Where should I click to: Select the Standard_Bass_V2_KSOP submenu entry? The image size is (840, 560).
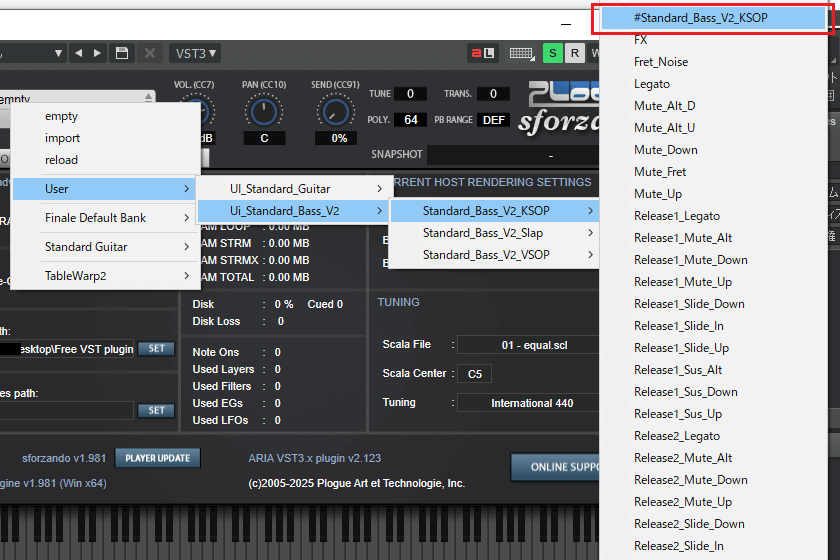pos(494,211)
